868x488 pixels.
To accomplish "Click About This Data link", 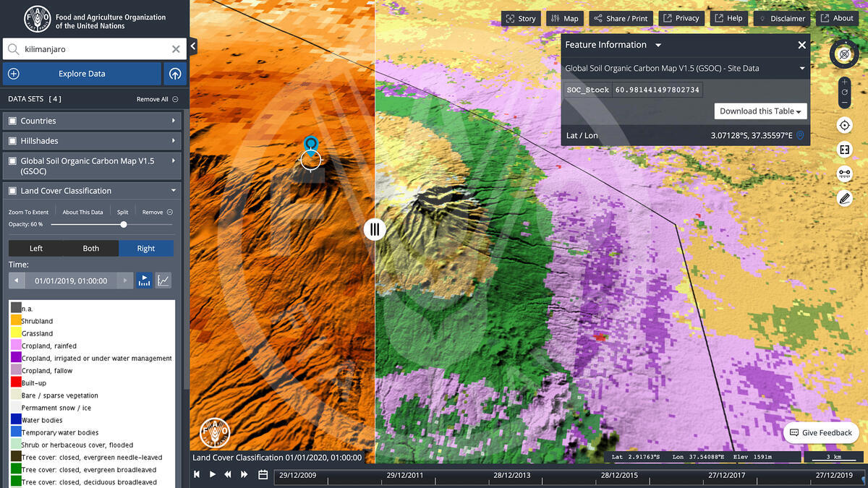I will (x=82, y=213).
